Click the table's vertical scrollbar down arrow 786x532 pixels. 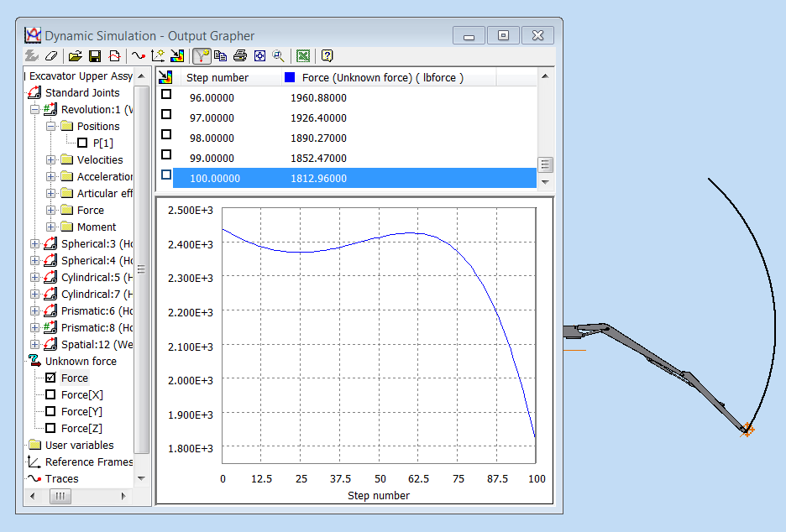click(x=543, y=184)
